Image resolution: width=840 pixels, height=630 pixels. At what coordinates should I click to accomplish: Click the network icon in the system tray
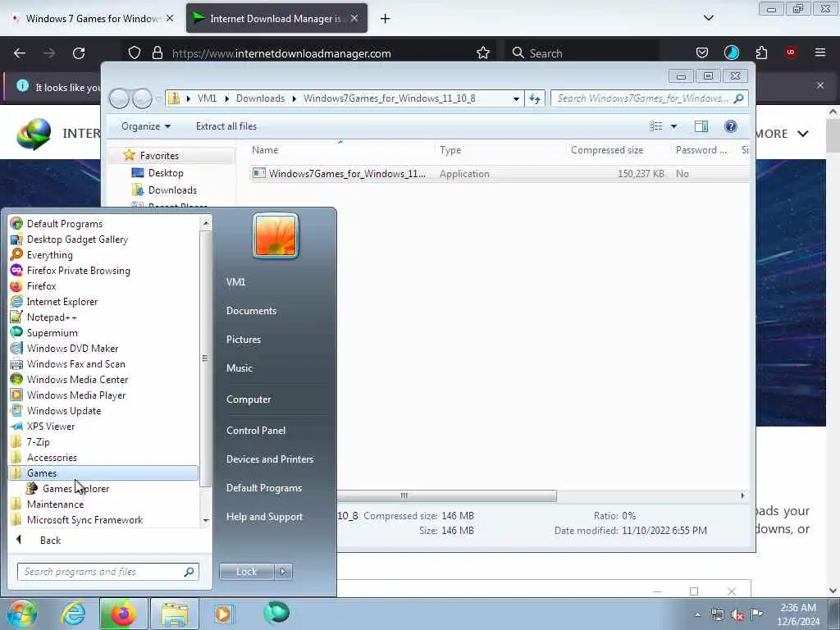click(x=718, y=615)
